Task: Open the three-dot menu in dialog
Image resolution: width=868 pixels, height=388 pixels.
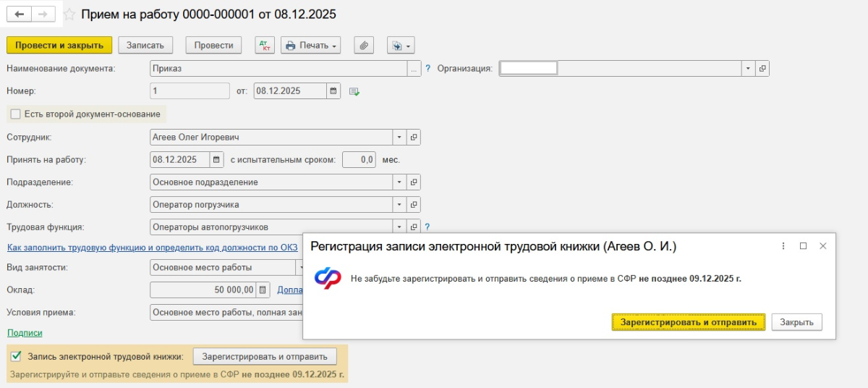Action: (x=783, y=246)
